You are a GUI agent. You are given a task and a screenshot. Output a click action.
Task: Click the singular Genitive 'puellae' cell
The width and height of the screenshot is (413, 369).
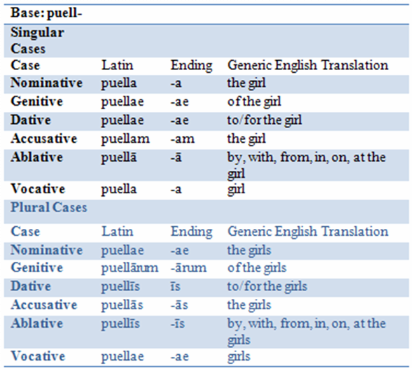pyautogui.click(x=122, y=102)
